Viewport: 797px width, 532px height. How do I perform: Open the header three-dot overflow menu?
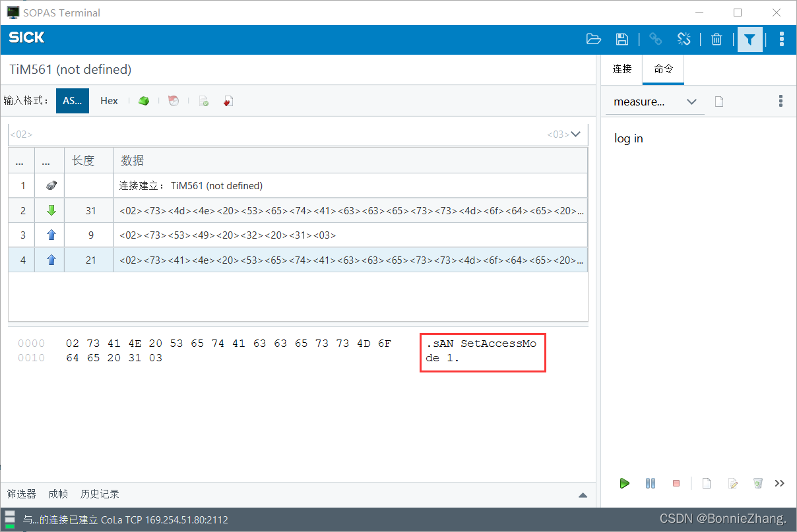(781, 40)
